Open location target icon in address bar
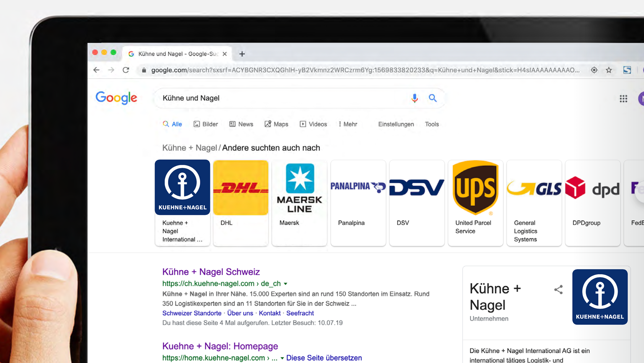Viewport: 644px width, 363px height. [x=594, y=70]
